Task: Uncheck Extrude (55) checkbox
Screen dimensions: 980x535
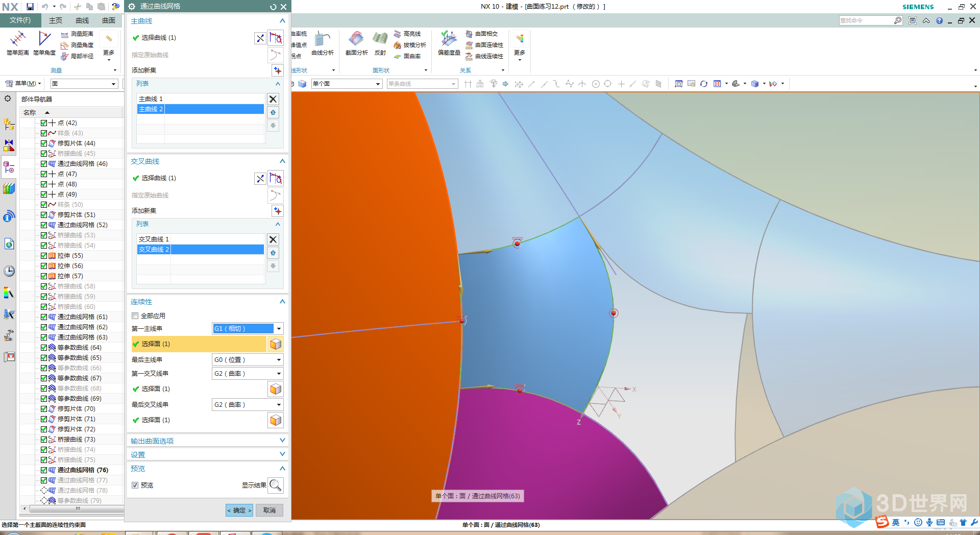Action: (44, 256)
